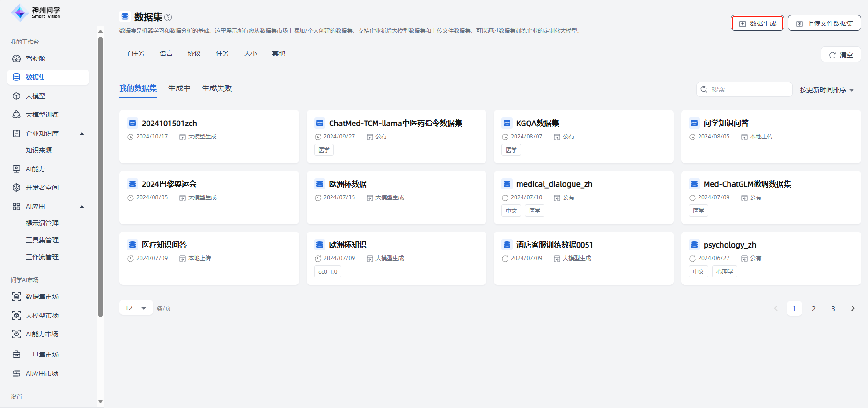Click the 上传文件数据集 button
Image resolution: width=868 pixels, height=408 pixels.
pyautogui.click(x=824, y=23)
